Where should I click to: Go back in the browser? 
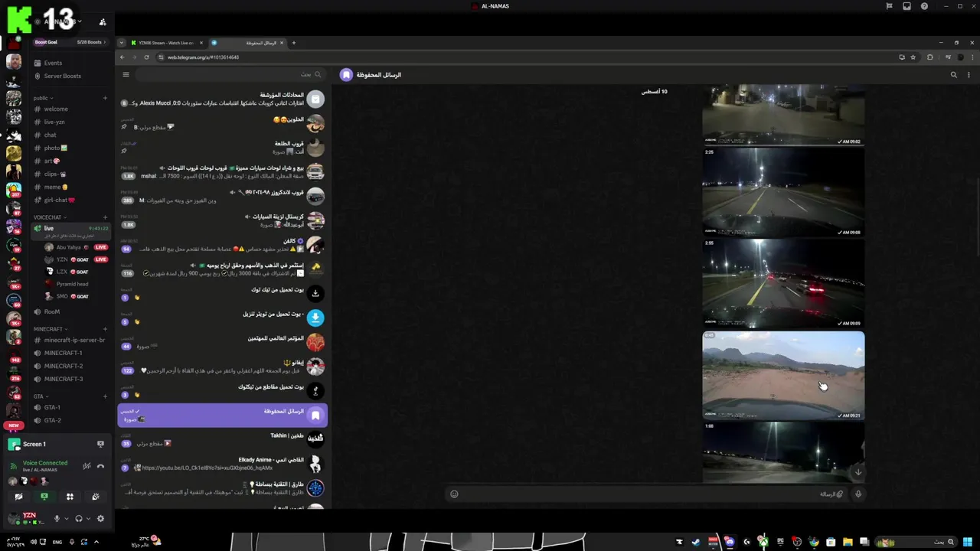pos(122,57)
